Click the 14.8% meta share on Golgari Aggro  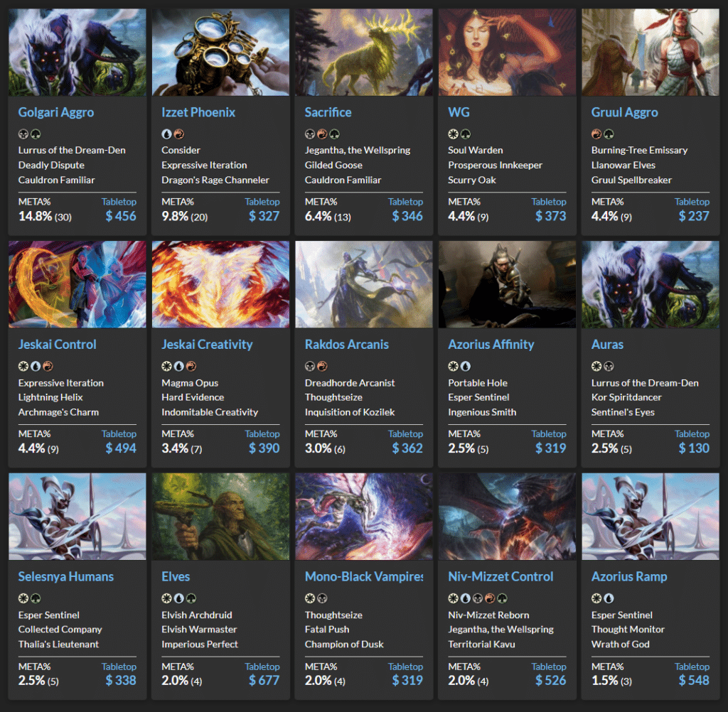[x=36, y=216]
